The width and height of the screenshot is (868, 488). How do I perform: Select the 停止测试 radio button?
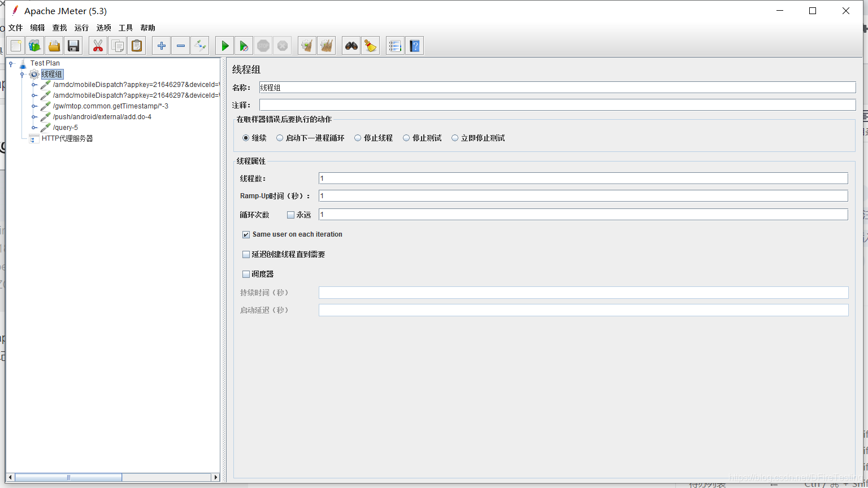406,138
